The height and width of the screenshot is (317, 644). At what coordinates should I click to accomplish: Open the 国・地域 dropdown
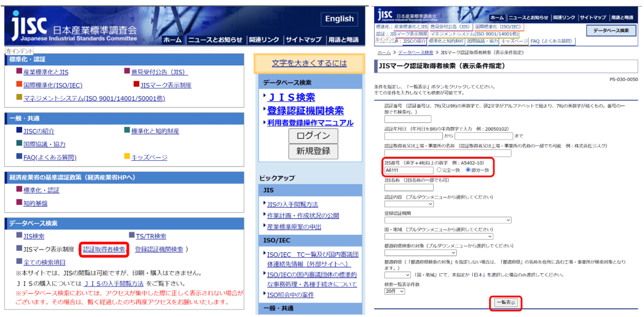pyautogui.click(x=439, y=236)
